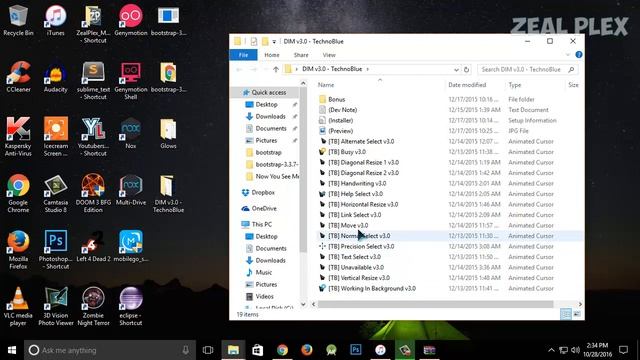
Task: Show hidden system tray icons
Action: (x=551, y=350)
